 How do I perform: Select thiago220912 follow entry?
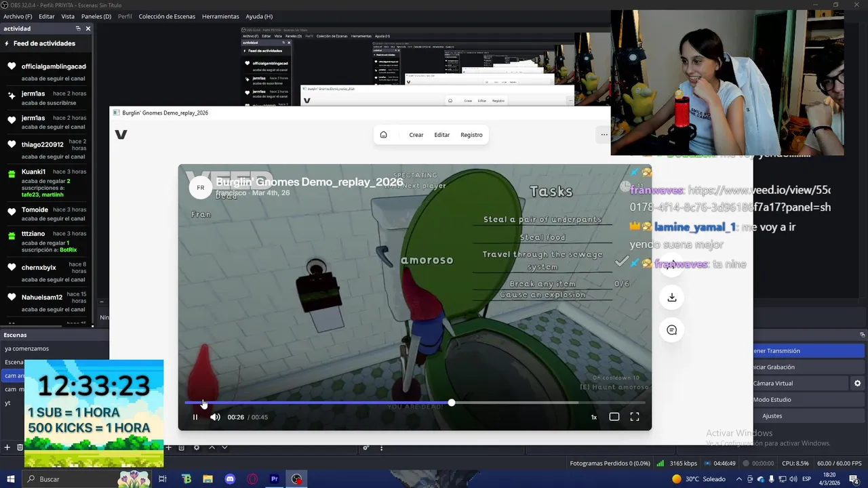(46, 149)
